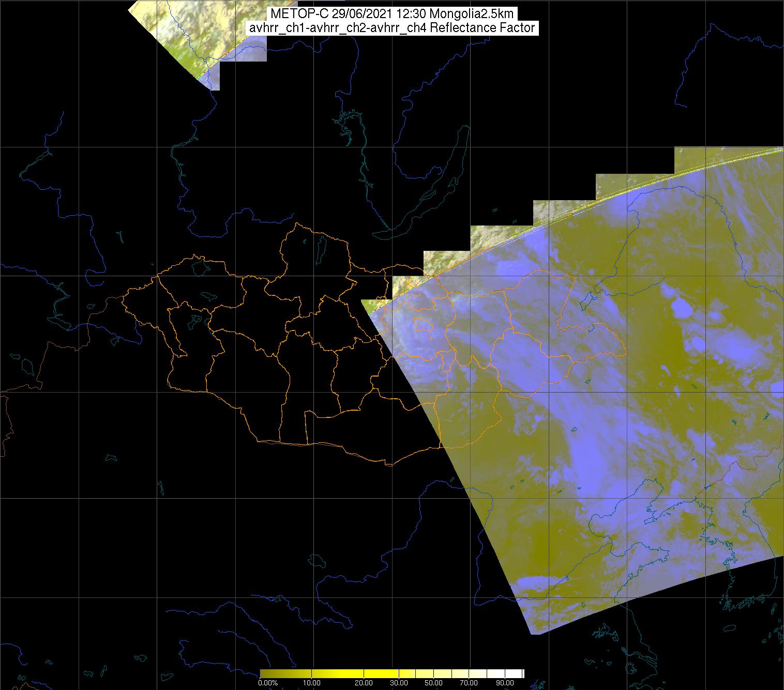784x690 pixels.
Task: Click the 70.00 colorbar label
Action: [x=470, y=683]
